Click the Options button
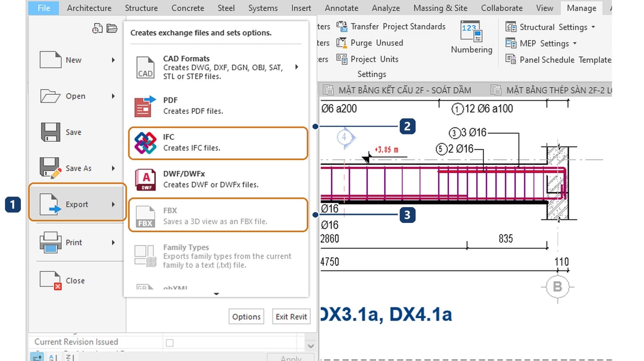This screenshot has height=361, width=644. point(246,317)
